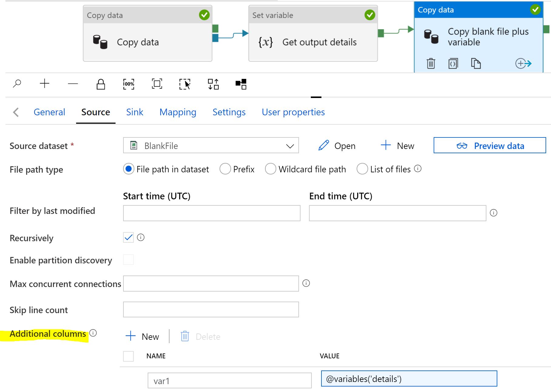Image resolution: width=551 pixels, height=392 pixels.
Task: Click the VALUE column header
Action: tap(329, 356)
